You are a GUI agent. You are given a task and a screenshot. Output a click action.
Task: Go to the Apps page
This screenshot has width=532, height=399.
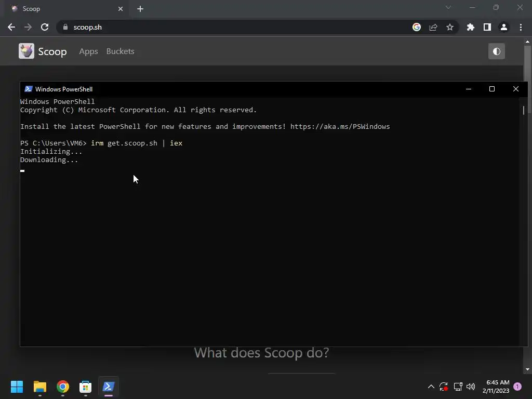[x=88, y=51]
